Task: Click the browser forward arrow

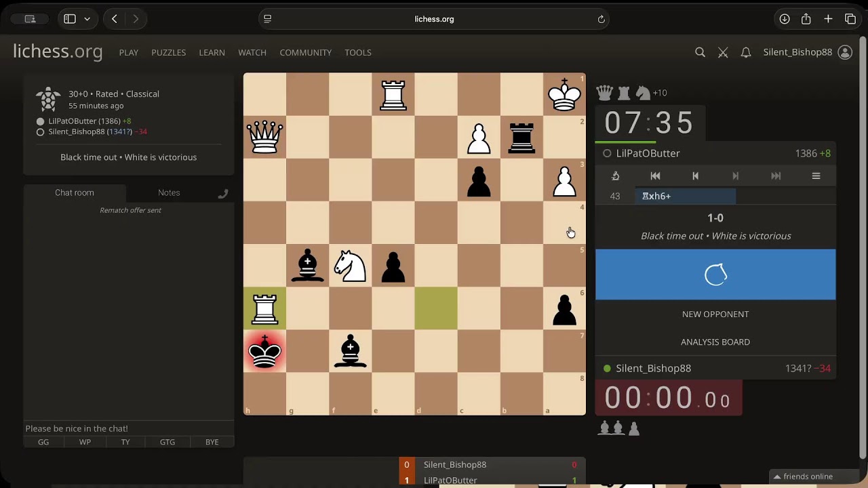Action: 136,19
